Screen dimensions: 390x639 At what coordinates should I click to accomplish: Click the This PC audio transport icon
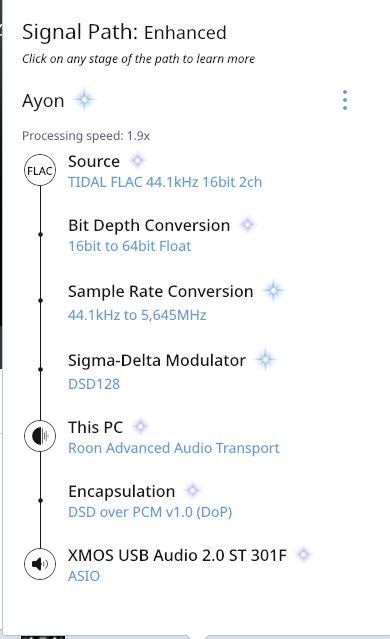click(x=40, y=436)
